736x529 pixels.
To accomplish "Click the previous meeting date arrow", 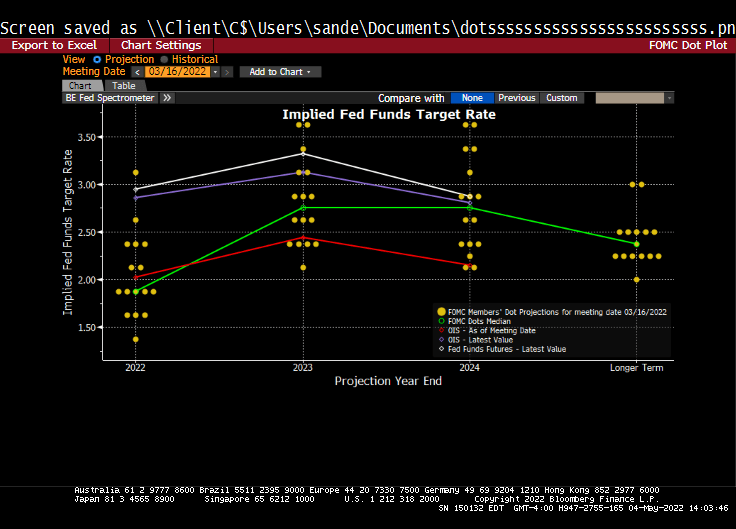I will coord(138,72).
